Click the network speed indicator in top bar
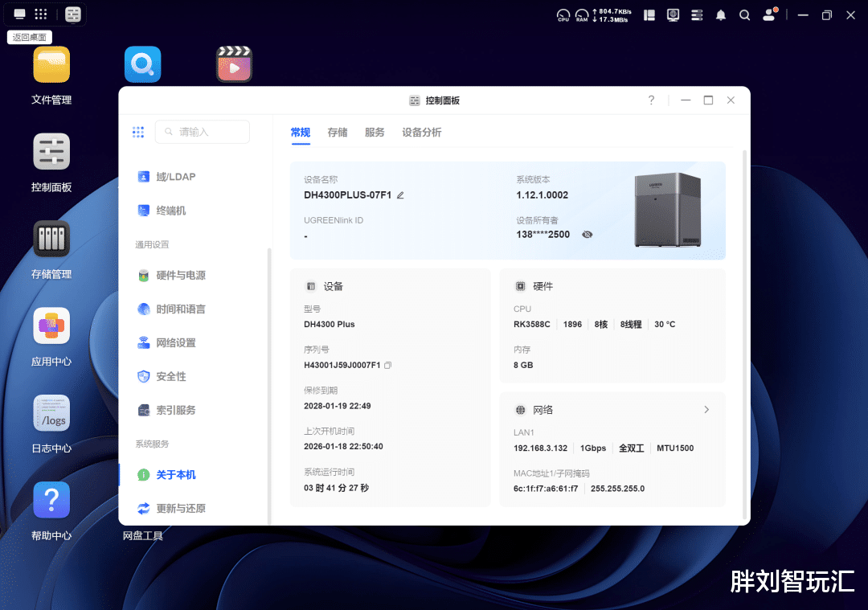868x610 pixels. point(612,15)
